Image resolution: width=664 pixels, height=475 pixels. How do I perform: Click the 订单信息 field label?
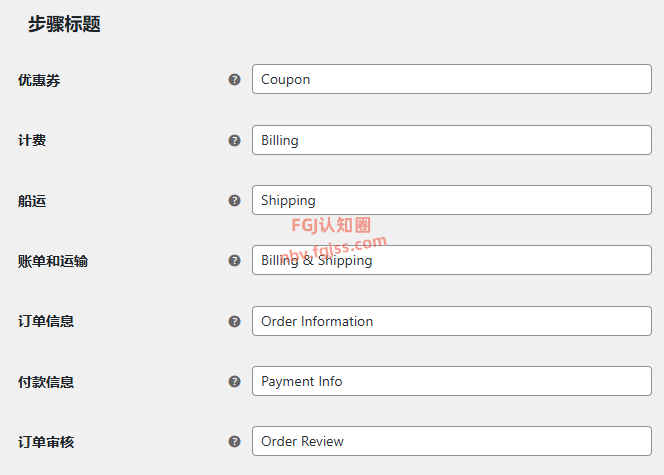click(x=46, y=321)
